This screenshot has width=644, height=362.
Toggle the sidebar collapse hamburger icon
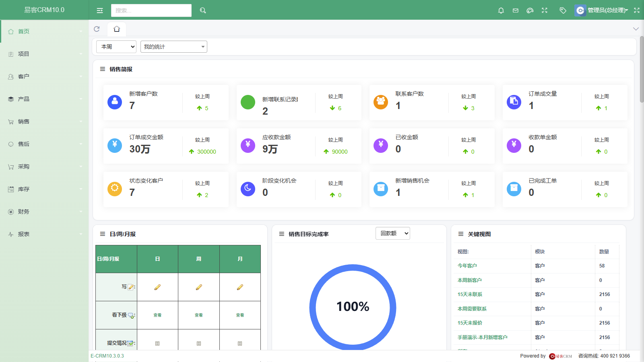[x=100, y=10]
